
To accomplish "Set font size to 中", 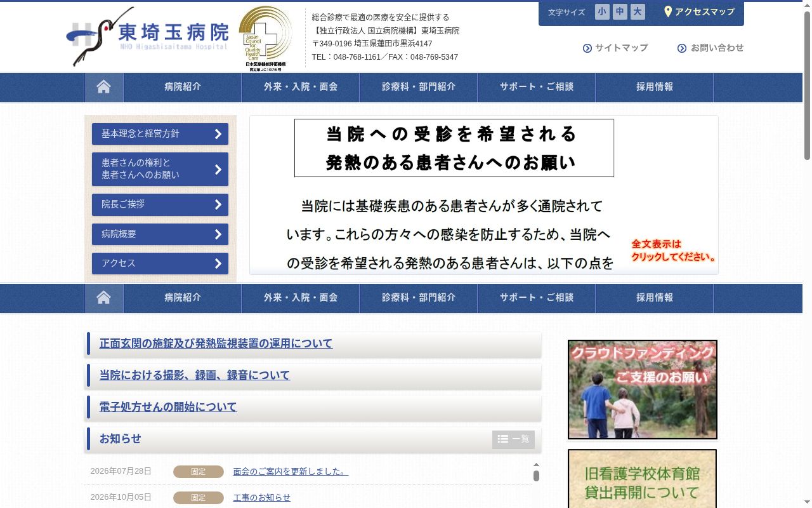I will pyautogui.click(x=620, y=12).
